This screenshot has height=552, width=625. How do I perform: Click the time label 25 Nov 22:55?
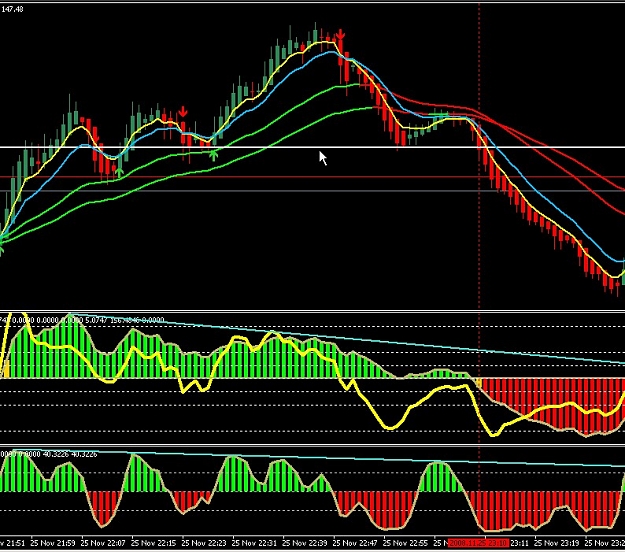(405, 543)
